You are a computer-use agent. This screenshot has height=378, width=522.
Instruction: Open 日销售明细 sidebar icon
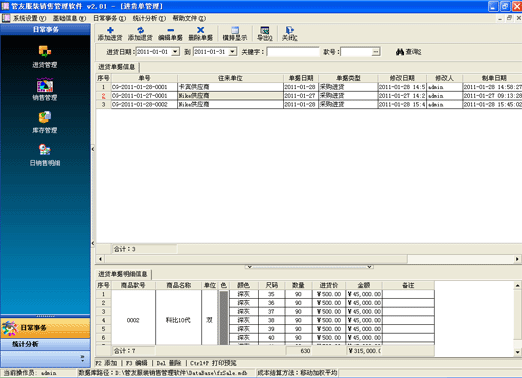click(45, 155)
